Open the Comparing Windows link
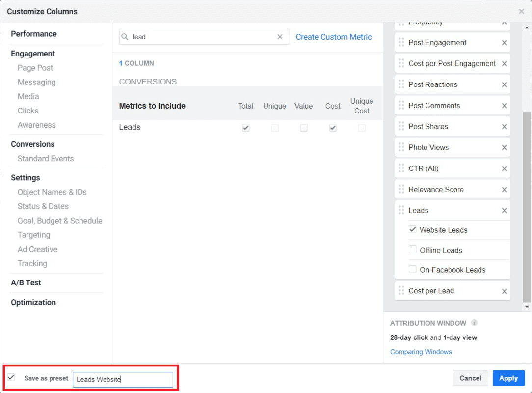The image size is (532, 393). tap(421, 352)
